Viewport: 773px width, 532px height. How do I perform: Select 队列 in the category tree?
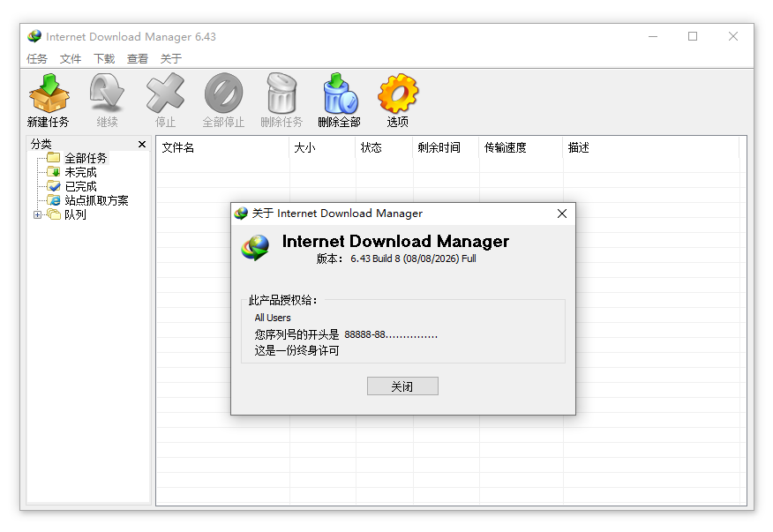tap(75, 214)
